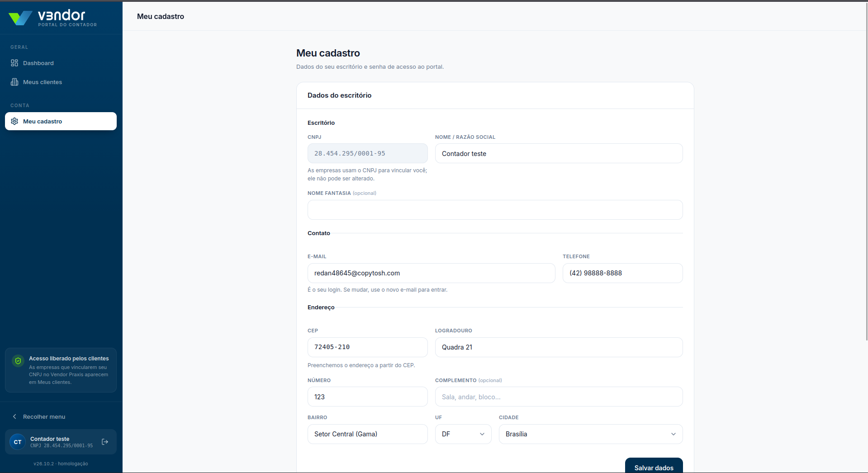Click the 'Preenchemos o endereço a partir do CEP.' hint
Viewport: 868px width, 473px height.
(x=361, y=365)
